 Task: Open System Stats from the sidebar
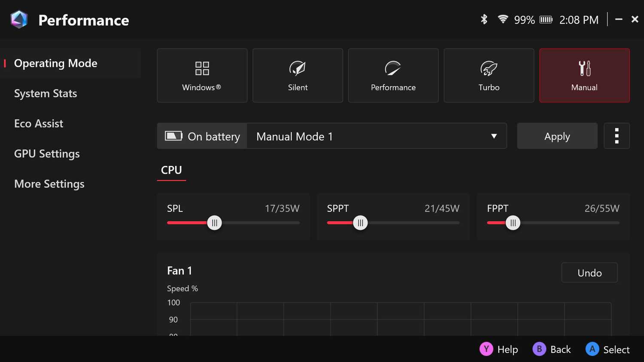[46, 93]
